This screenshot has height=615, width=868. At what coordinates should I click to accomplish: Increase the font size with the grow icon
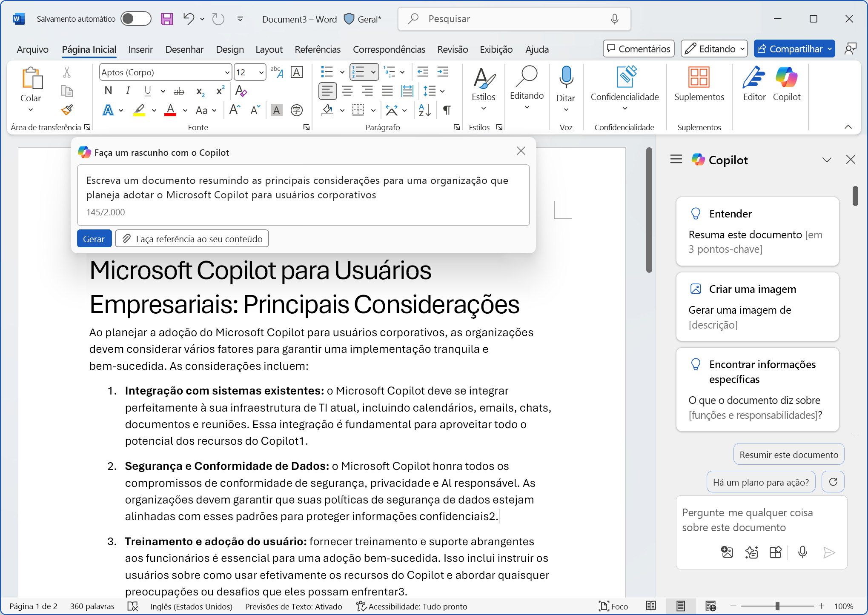coord(235,110)
